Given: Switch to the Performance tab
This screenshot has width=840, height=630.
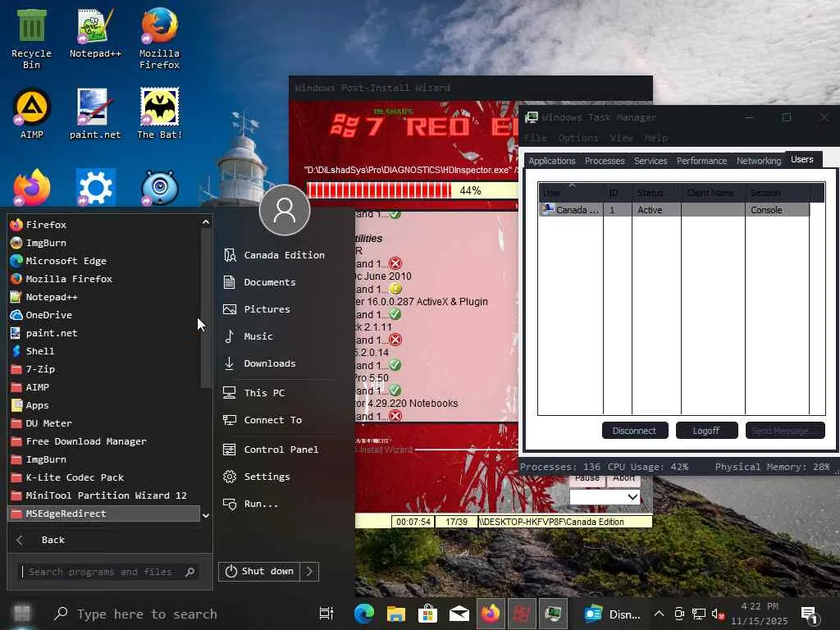Looking at the screenshot, I should coord(701,161).
